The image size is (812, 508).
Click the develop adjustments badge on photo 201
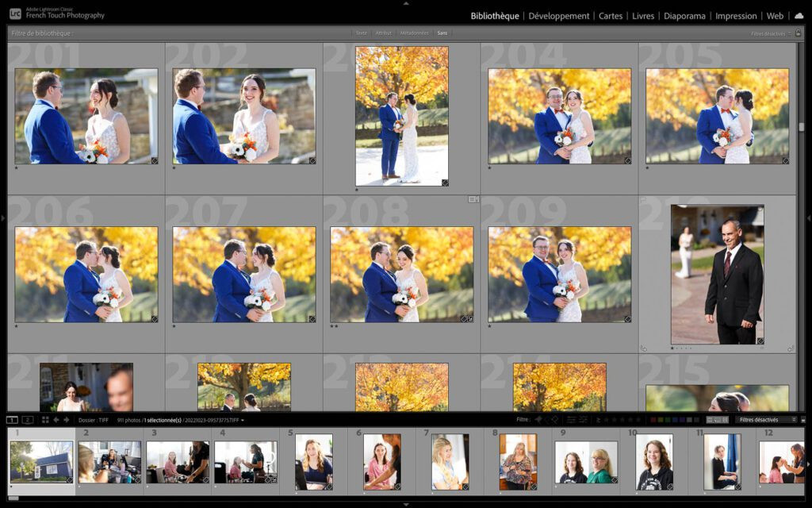(x=155, y=160)
